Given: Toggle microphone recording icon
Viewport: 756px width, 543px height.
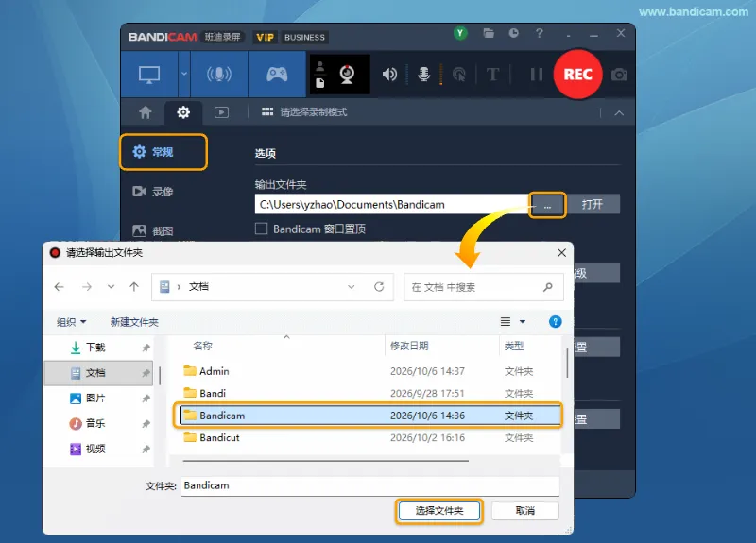Looking at the screenshot, I should [423, 75].
